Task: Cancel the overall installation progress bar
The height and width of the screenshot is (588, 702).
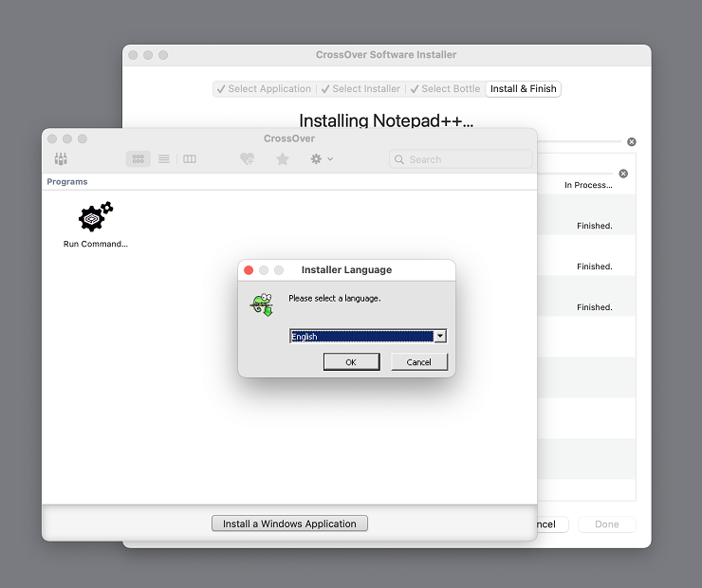Action: click(632, 142)
